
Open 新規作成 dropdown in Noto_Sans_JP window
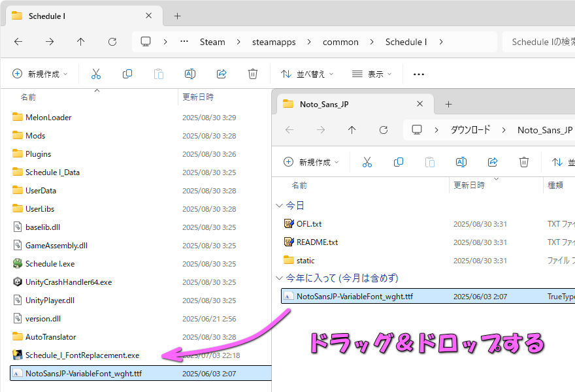click(x=311, y=162)
